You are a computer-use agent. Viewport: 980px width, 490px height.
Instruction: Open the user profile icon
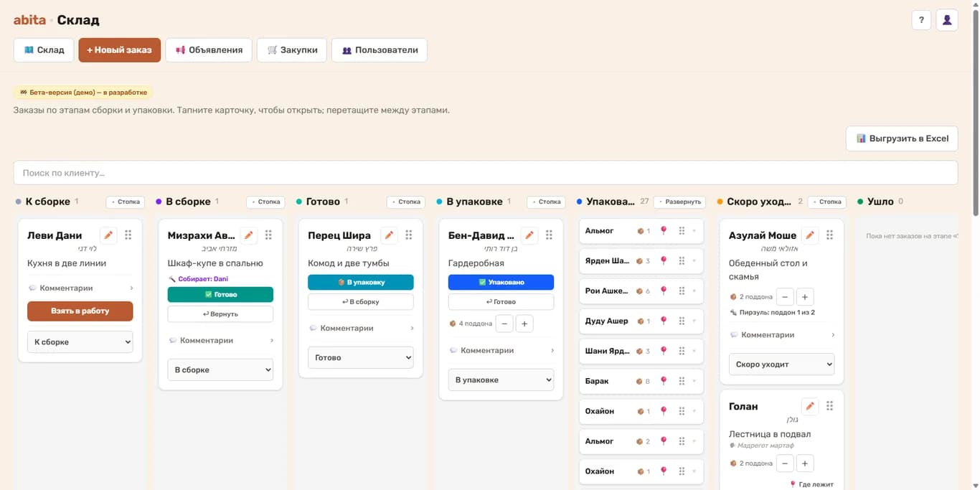947,20
